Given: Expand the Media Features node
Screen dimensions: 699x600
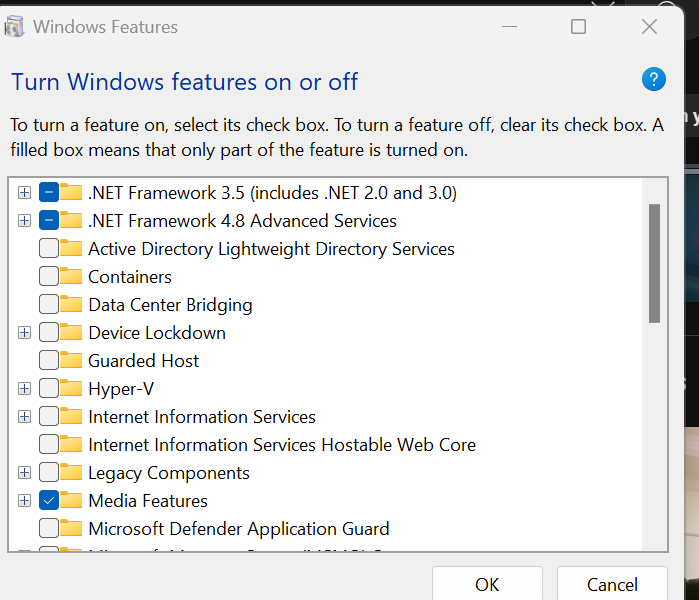Looking at the screenshot, I should [x=25, y=501].
